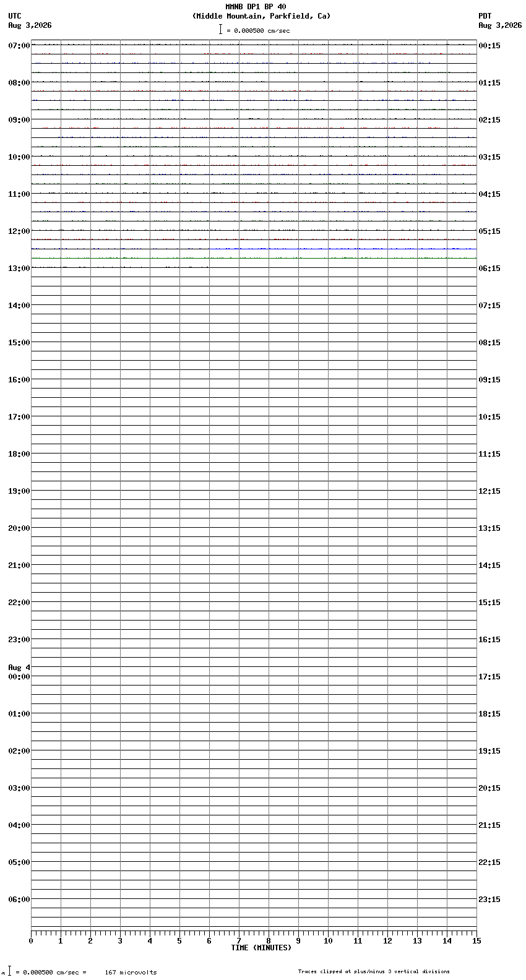Click the PDT label "09:15"
Image resolution: width=526 pixels, height=980 pixels.
(x=489, y=380)
